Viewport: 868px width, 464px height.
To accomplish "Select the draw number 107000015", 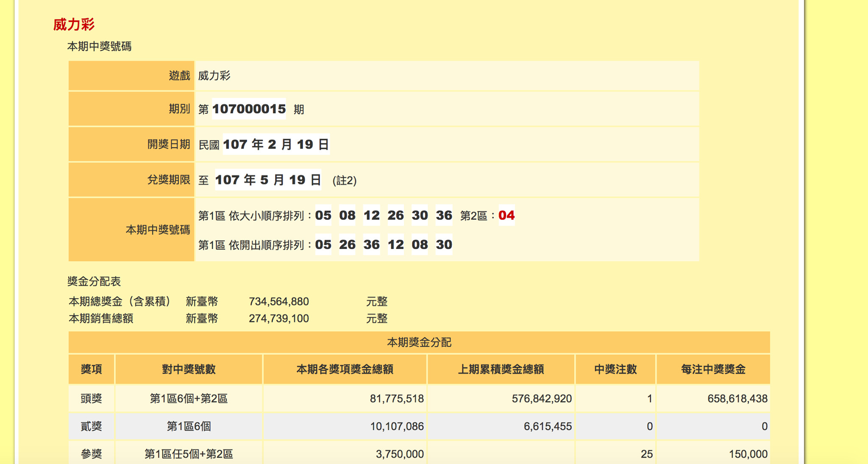I will (249, 109).
